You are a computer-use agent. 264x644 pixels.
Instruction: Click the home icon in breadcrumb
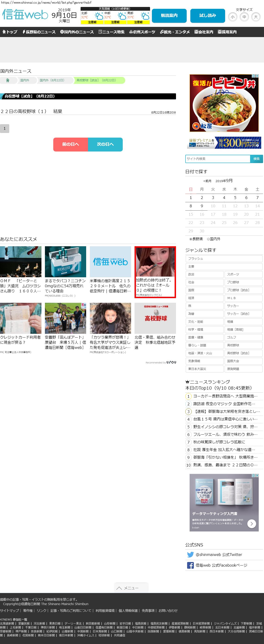(8, 80)
